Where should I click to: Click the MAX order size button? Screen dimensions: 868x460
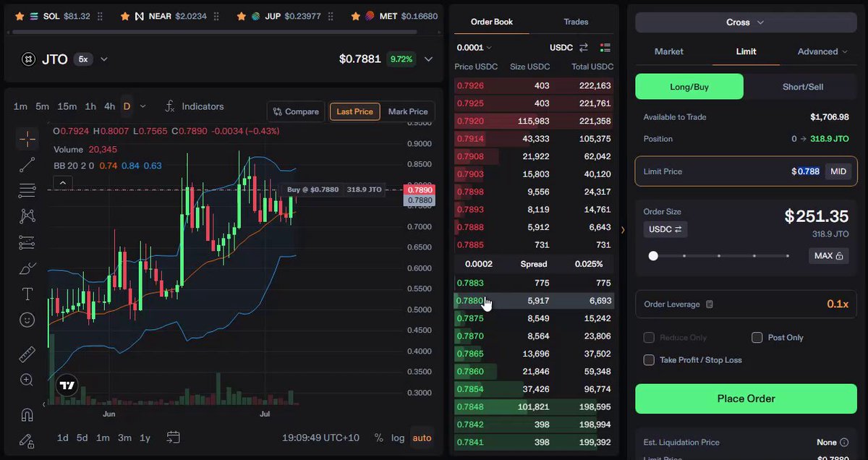(828, 256)
